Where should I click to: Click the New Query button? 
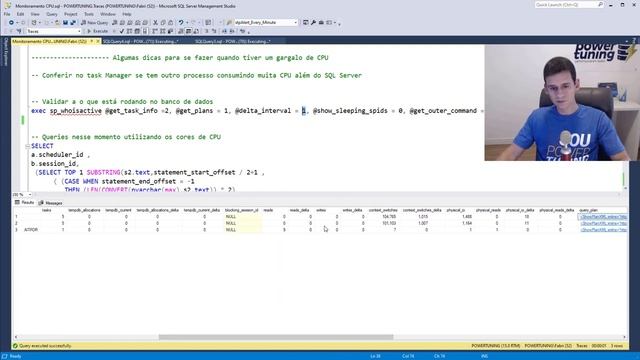click(94, 22)
